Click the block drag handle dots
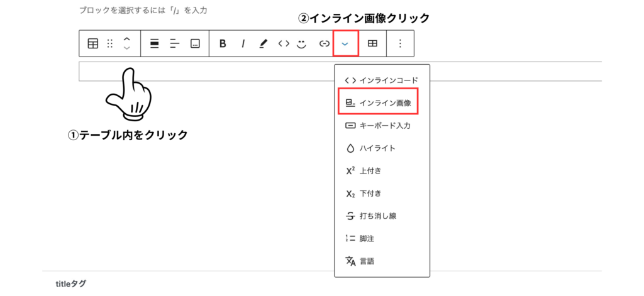Image resolution: width=644 pixels, height=296 pixels. click(110, 43)
